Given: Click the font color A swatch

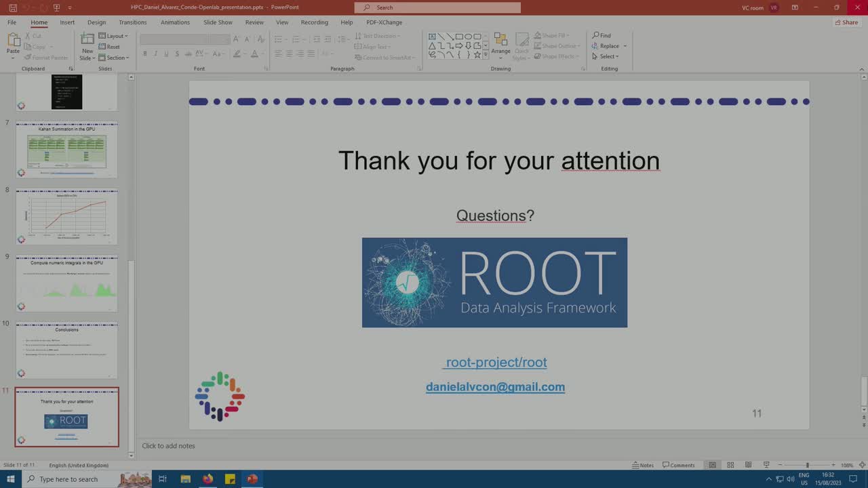Looking at the screenshot, I should [255, 54].
